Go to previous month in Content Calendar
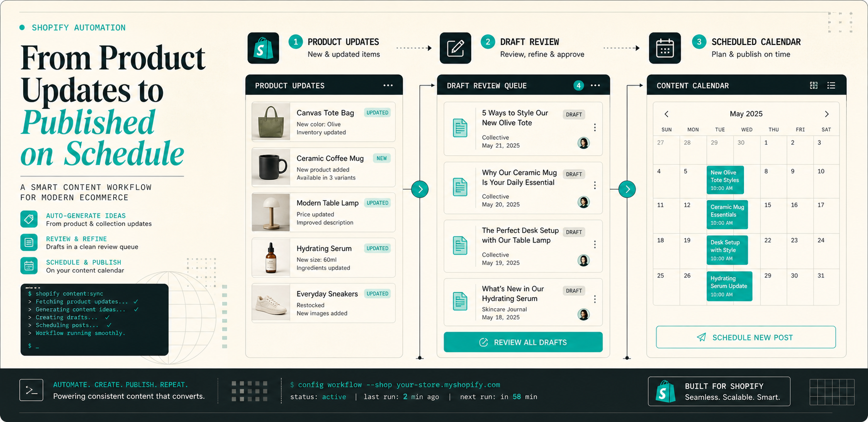This screenshot has height=422, width=868. pos(666,114)
